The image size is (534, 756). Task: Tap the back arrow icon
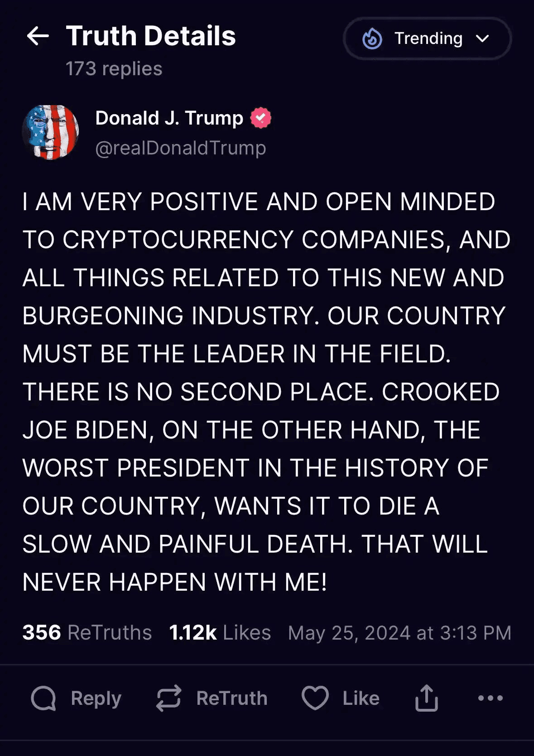38,36
